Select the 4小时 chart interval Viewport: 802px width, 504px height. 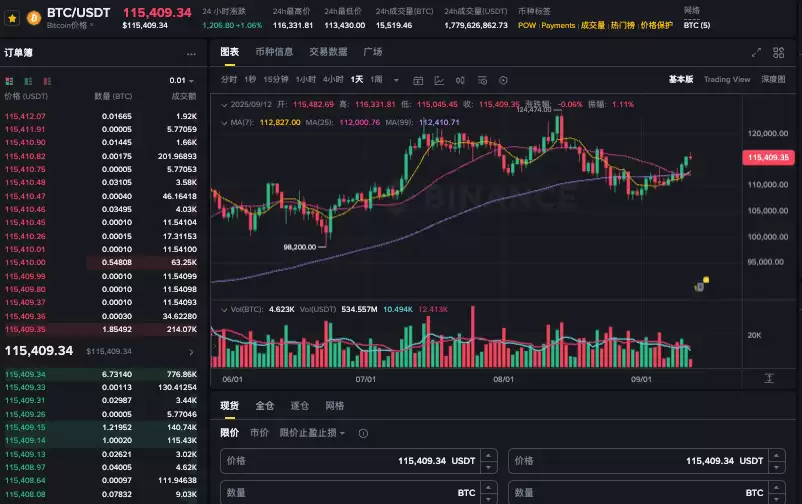pos(332,79)
